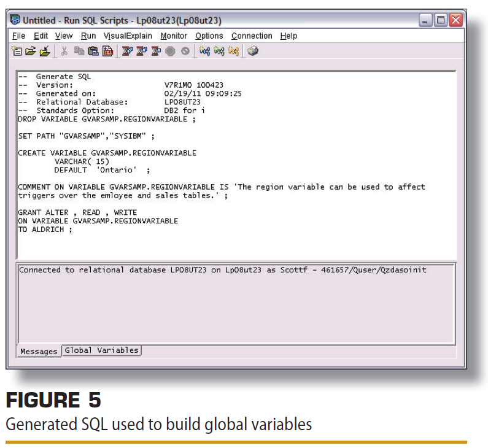The height and width of the screenshot is (448, 488).
Task: Click the first hourglass Run All icon
Action: tap(127, 51)
